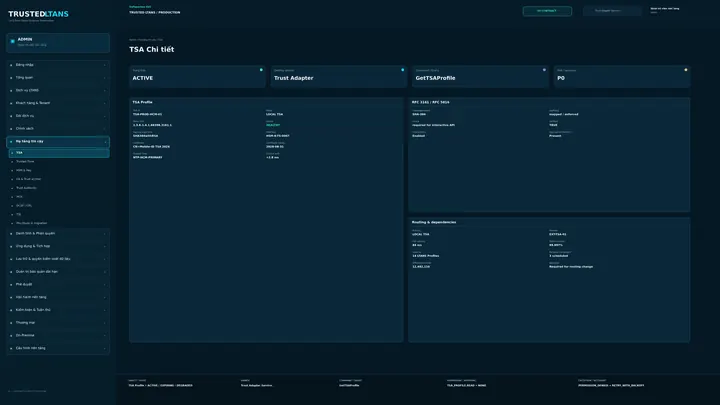Click the bullet icon beside Chính sách
The image size is (720, 405).
(11, 129)
